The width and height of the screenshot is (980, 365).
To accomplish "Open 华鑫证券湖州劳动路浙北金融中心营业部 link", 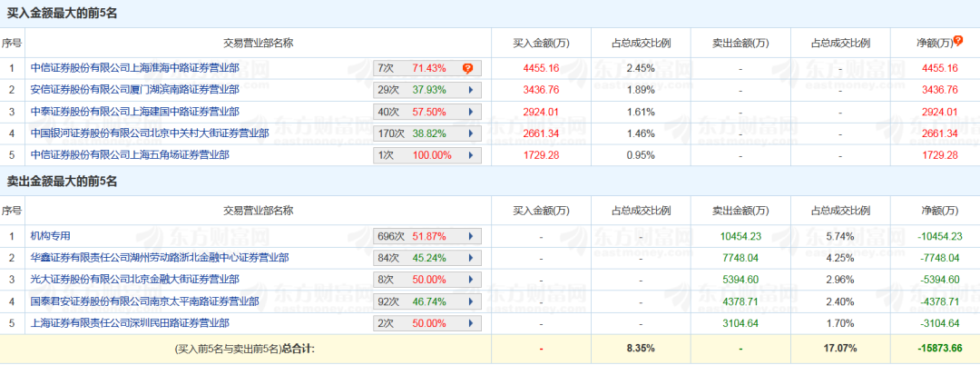I will [160, 258].
